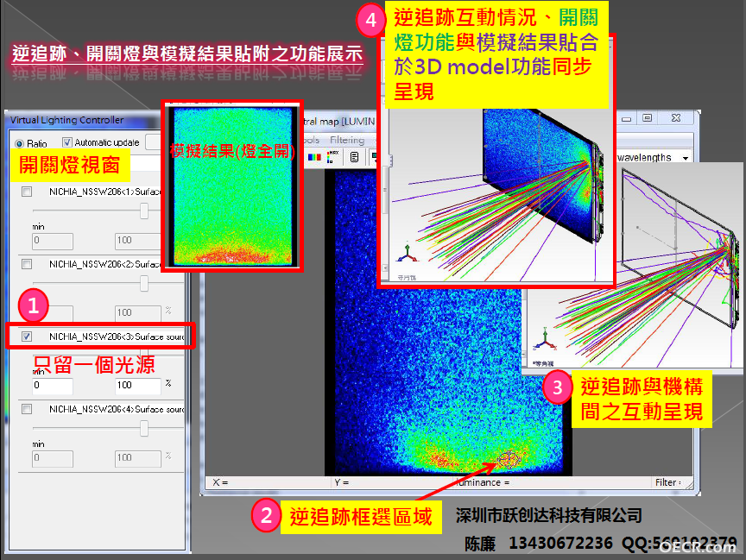Uncheck the NICHIA_NSSW206<3> source checkbox
Screen dimensions: 746x560
pos(27,337)
